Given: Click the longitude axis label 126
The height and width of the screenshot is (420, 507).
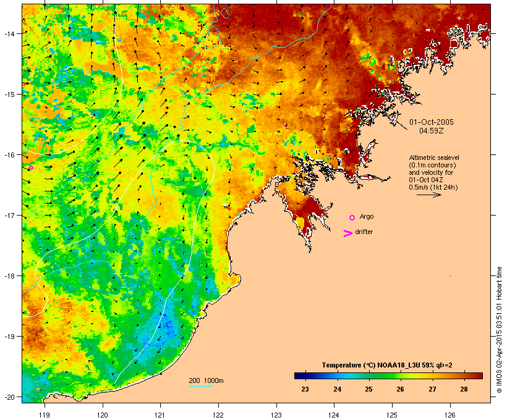Looking at the screenshot, I should click(449, 415).
